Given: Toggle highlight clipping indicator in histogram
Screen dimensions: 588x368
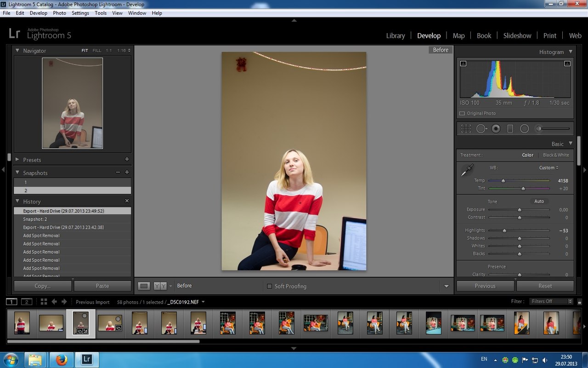Looking at the screenshot, I should [x=567, y=63].
